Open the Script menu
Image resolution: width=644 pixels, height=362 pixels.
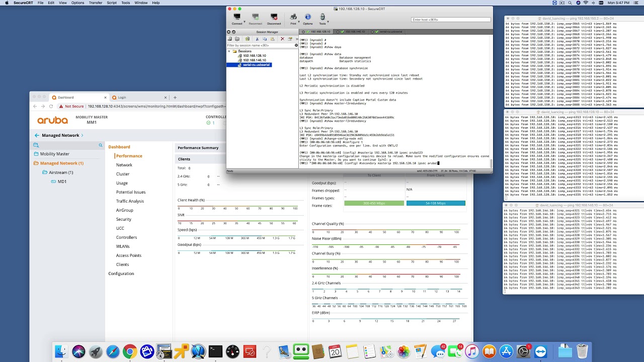tap(112, 3)
